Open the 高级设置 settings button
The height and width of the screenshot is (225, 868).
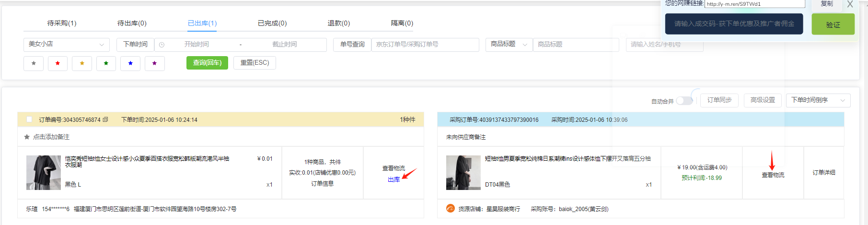pyautogui.click(x=763, y=100)
